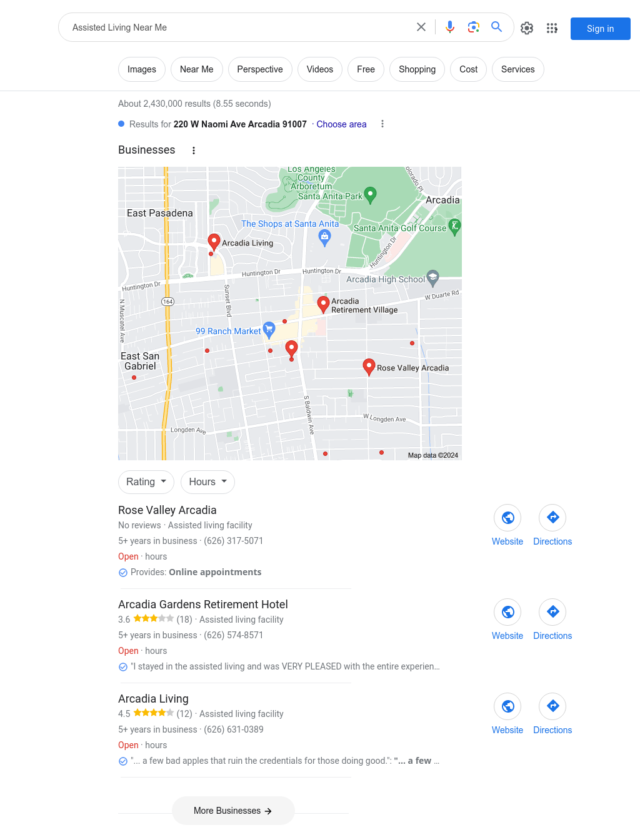640x840 pixels.
Task: Clear the search box with the X icon
Action: click(x=421, y=27)
